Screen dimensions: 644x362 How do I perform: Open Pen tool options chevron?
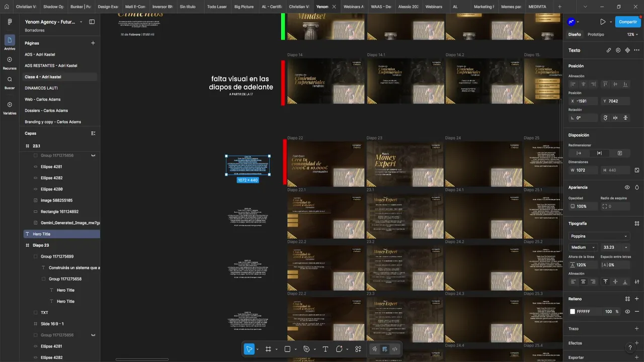coord(314,349)
